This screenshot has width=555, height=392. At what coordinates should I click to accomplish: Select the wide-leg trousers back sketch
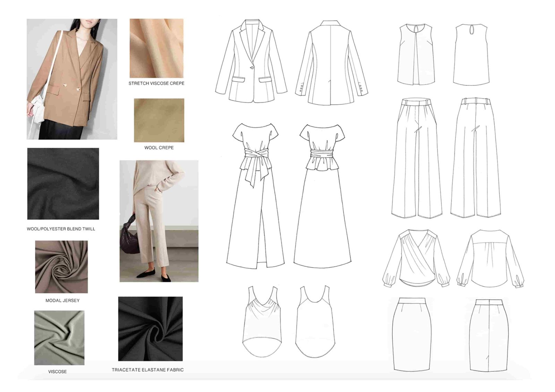click(476, 158)
